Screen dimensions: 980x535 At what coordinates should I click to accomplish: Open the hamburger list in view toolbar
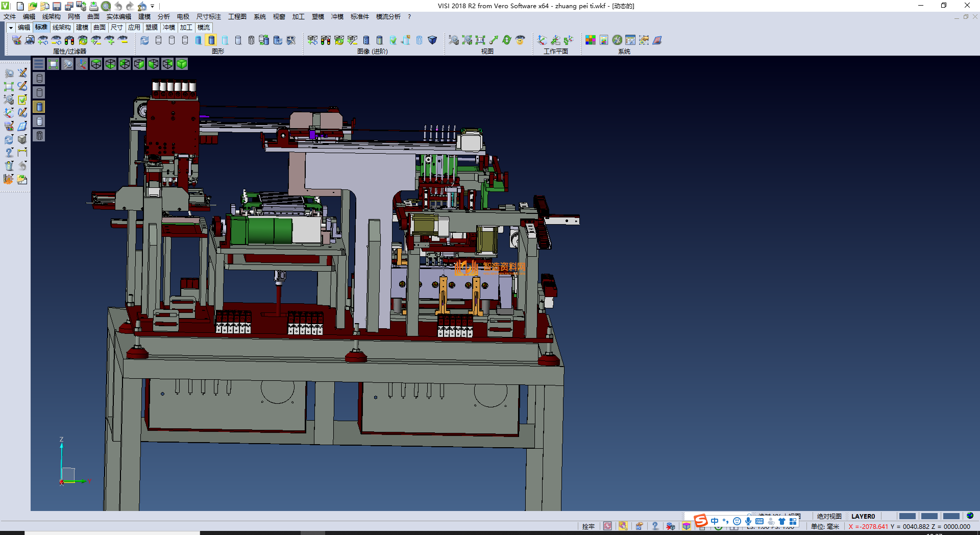39,64
